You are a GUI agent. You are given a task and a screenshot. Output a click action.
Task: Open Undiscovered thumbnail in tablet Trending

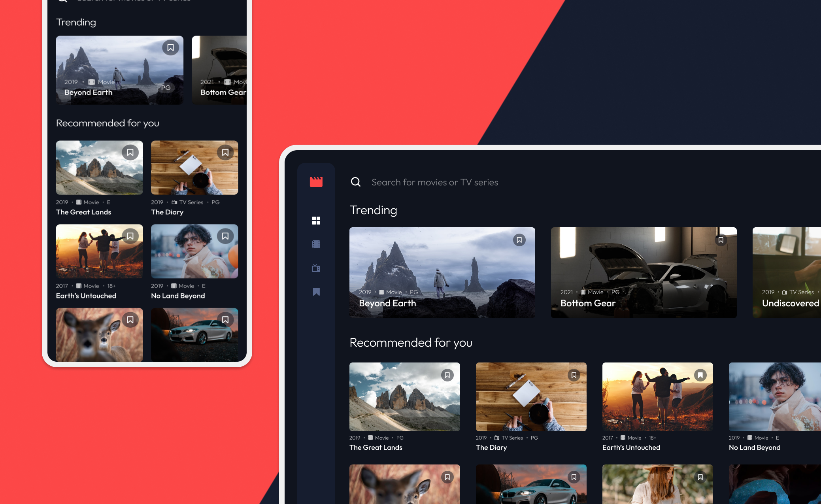(x=787, y=273)
